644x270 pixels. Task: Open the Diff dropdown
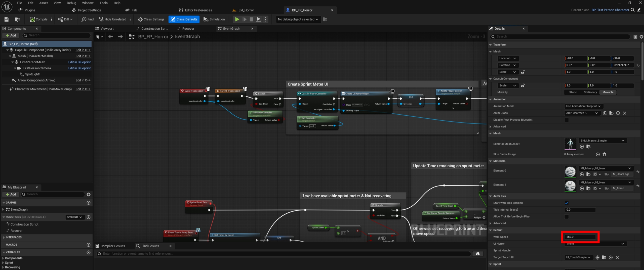pyautogui.click(x=65, y=19)
